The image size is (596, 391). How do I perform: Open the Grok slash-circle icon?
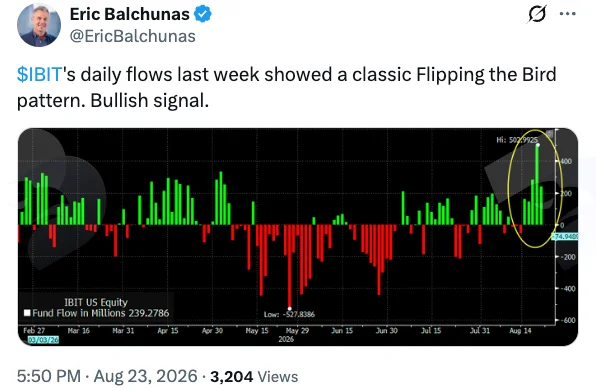[537, 14]
